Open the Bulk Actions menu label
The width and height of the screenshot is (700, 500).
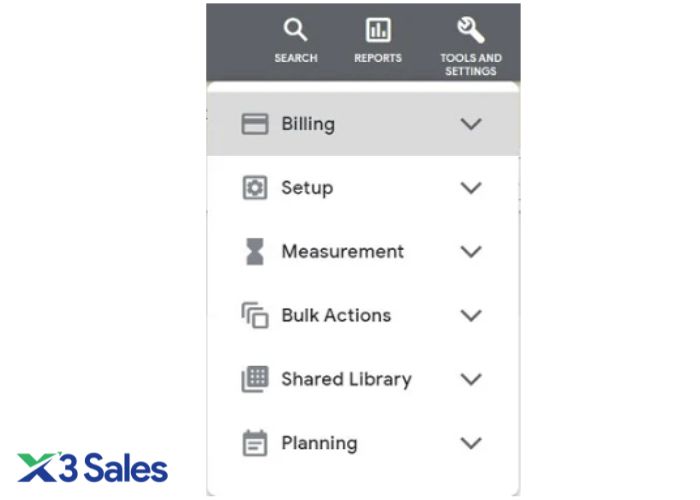[x=336, y=316]
